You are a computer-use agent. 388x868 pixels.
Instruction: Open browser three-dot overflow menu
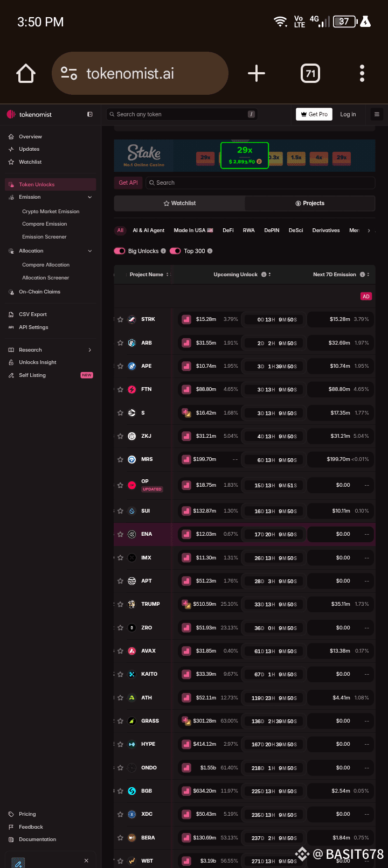[x=362, y=73]
